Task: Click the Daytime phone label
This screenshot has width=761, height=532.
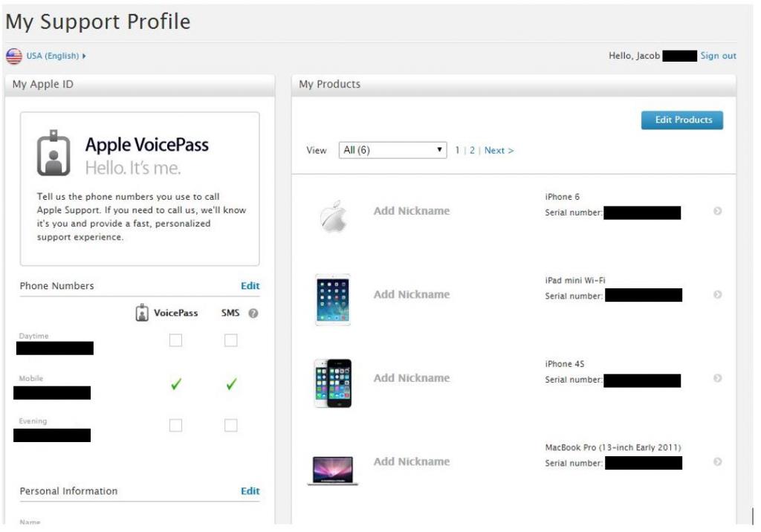Action: tap(33, 336)
